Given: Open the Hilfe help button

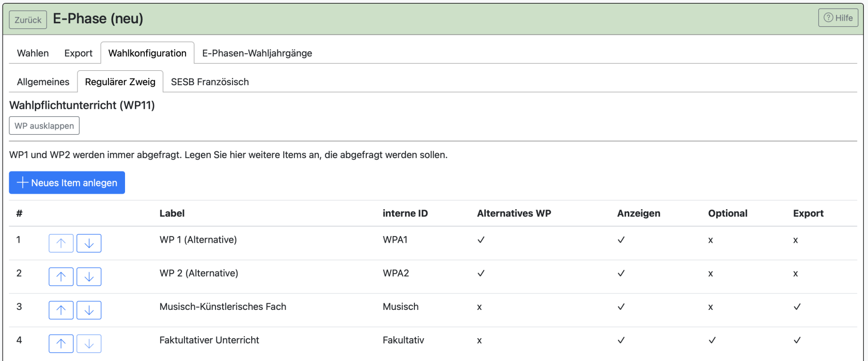Looking at the screenshot, I should point(838,18).
